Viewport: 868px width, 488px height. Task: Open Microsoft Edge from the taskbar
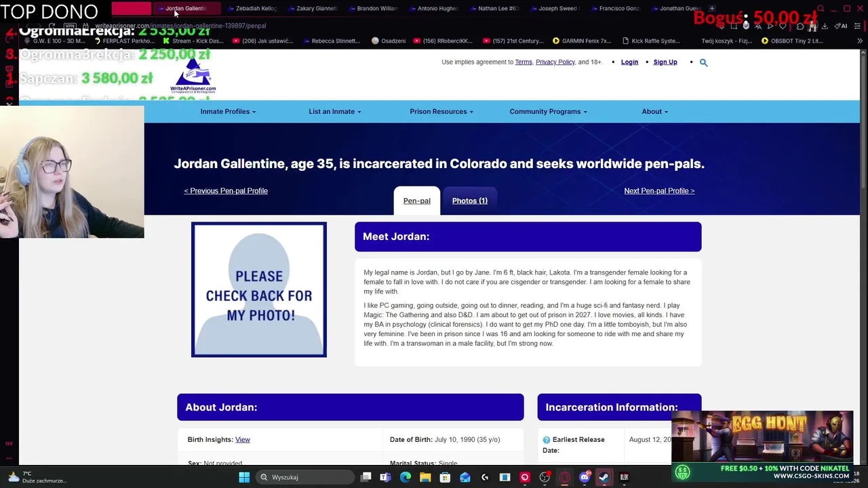(x=405, y=477)
